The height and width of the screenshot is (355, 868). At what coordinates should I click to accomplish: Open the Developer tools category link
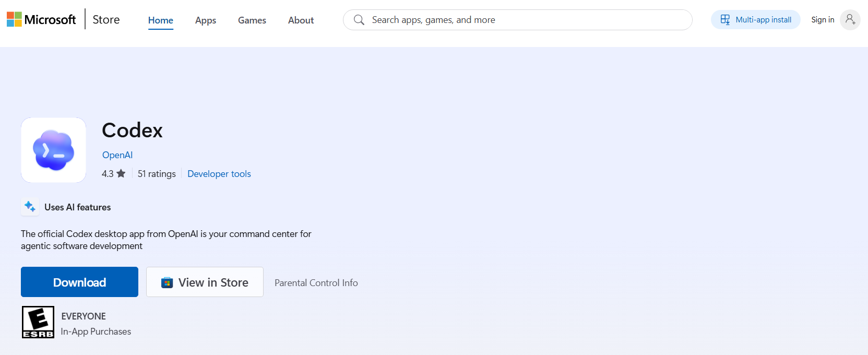coord(219,174)
